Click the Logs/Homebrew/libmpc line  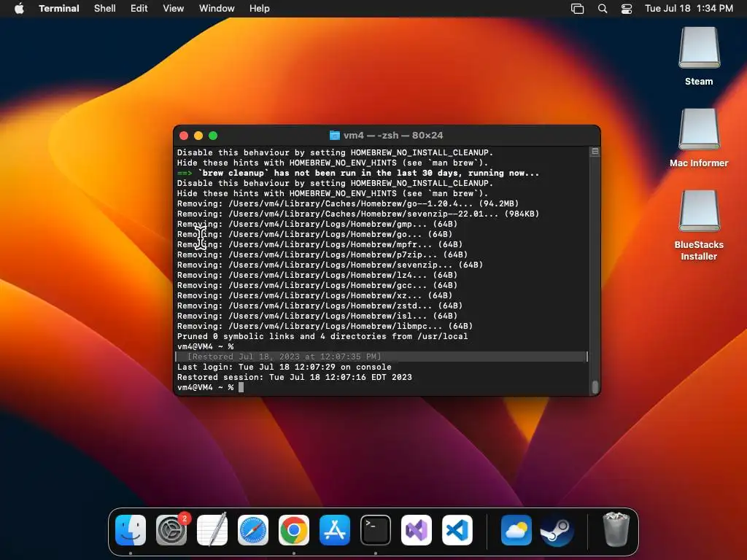(x=325, y=327)
